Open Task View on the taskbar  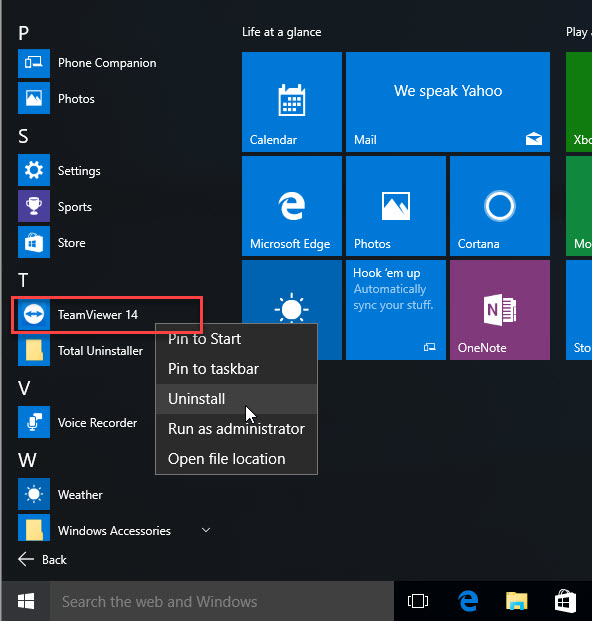pos(418,601)
